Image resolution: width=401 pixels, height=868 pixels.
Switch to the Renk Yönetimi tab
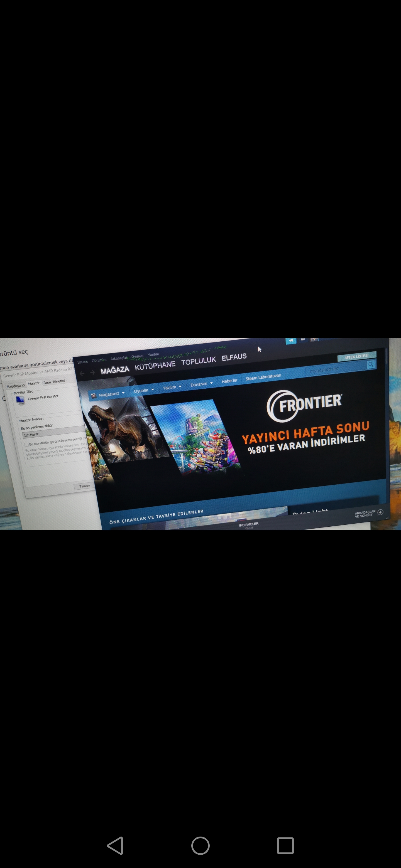(54, 382)
